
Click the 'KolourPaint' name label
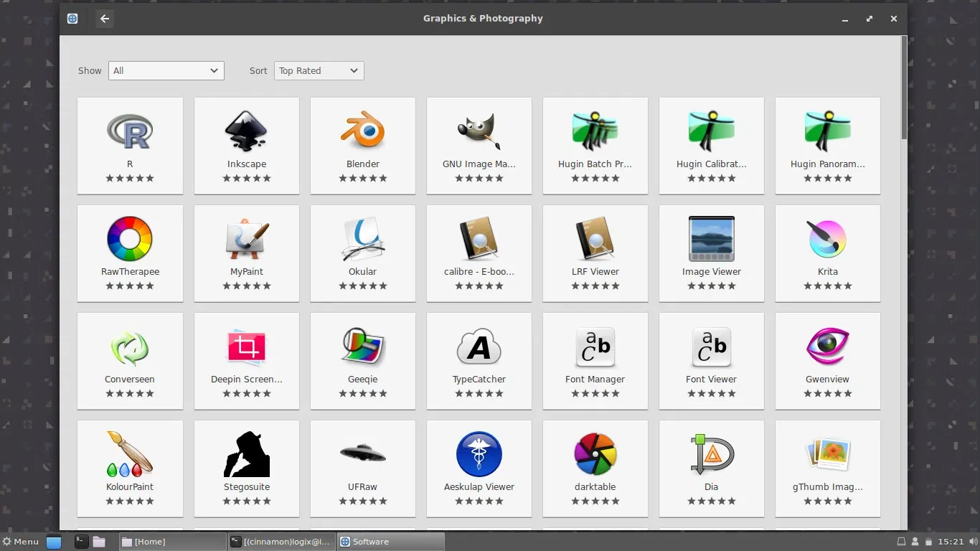tap(130, 487)
